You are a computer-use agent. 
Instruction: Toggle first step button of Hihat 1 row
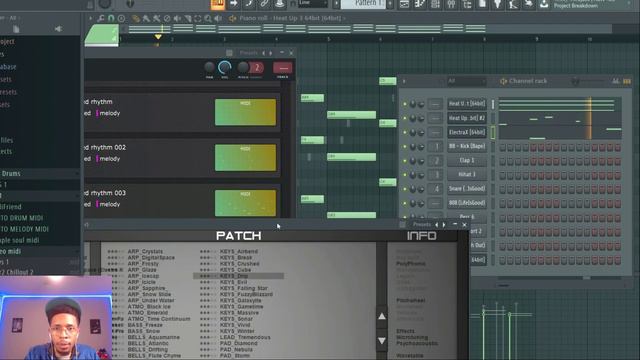502,175
